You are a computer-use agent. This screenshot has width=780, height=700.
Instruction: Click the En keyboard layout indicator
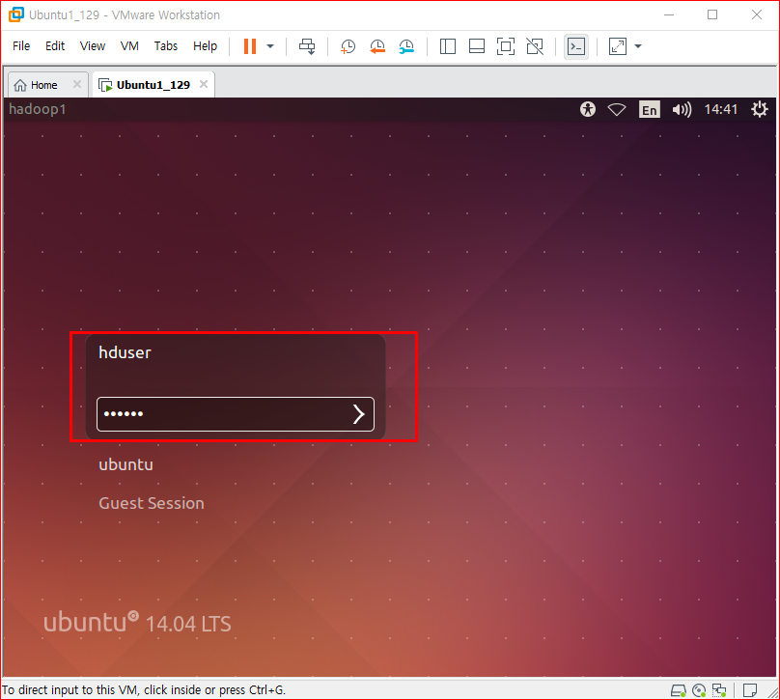click(649, 109)
